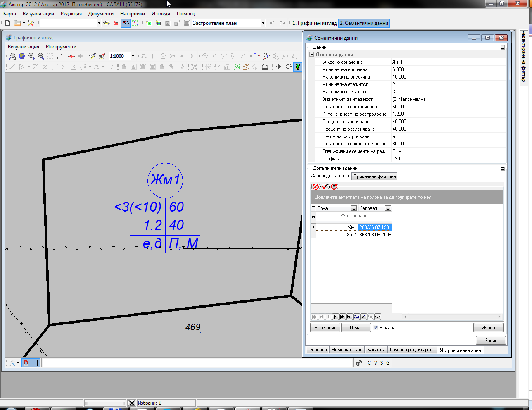Click the red prohibition cancel icon
Screen dimensions: 532x410
316,186
